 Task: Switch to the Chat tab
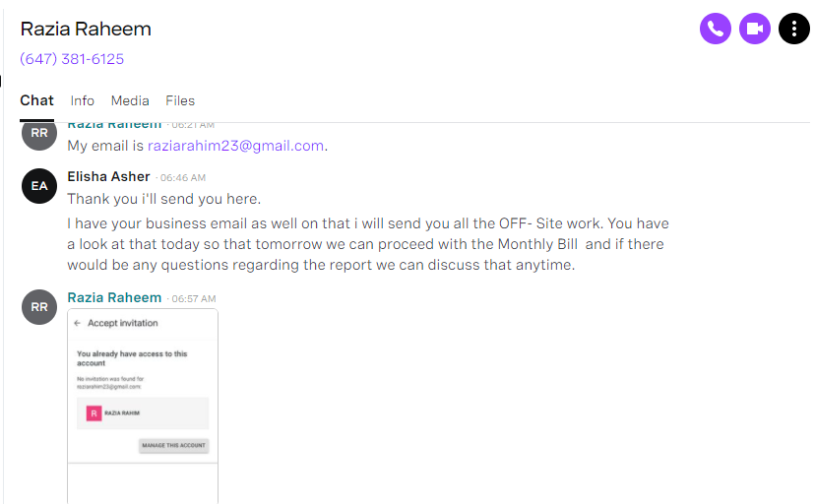[36, 100]
